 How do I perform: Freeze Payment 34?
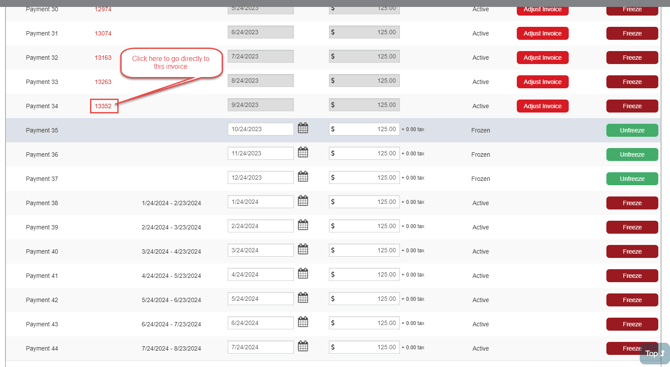point(632,106)
